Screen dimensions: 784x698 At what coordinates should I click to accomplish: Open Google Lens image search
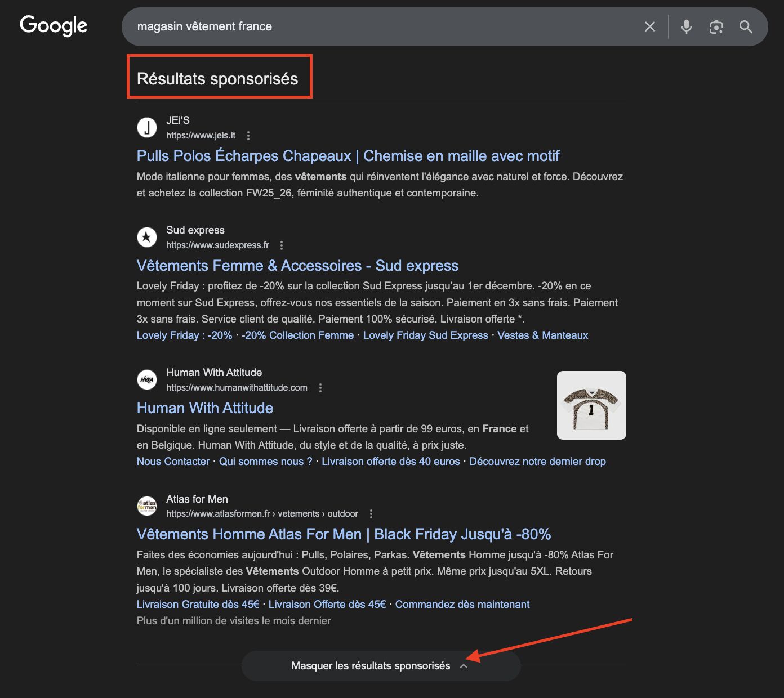[716, 26]
